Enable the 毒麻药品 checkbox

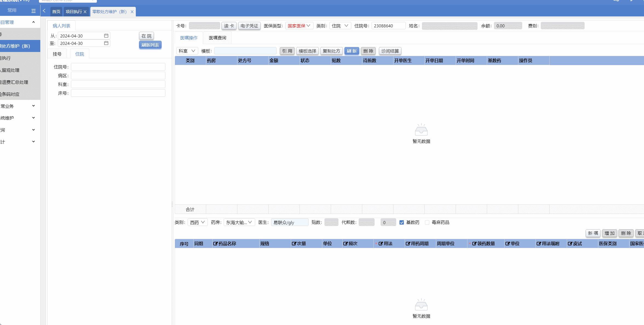427,222
